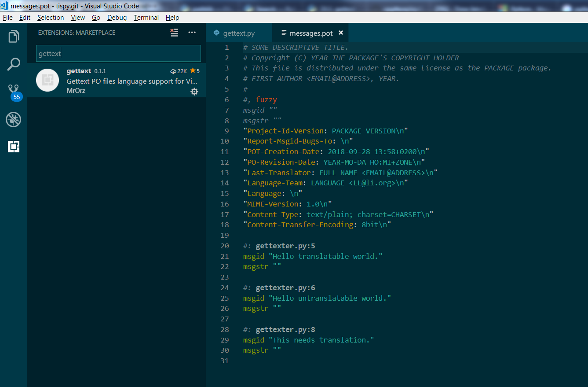The image size is (588, 387).
Task: Focus the extensions search box containing gettext
Action: pyautogui.click(x=118, y=53)
